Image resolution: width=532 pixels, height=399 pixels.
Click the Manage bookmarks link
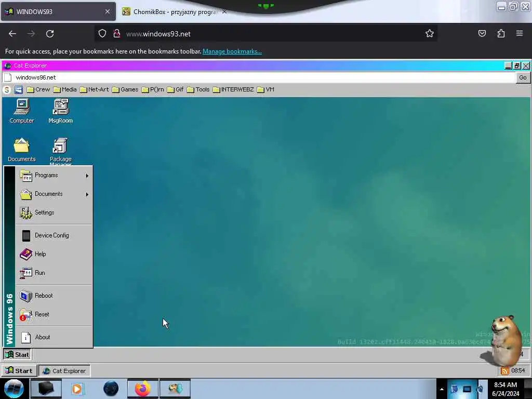pos(232,51)
